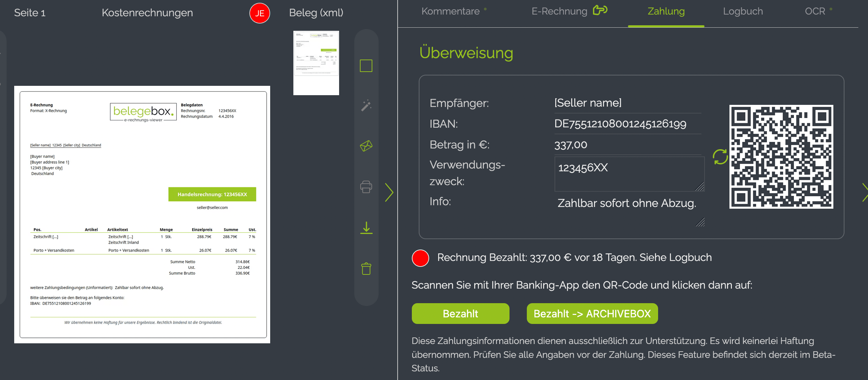Click the send mail envelope icon
The height and width of the screenshot is (380, 868).
(x=366, y=146)
